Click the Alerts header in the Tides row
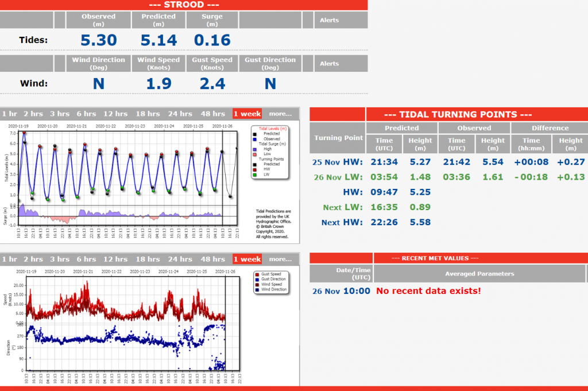The height and width of the screenshot is (391, 588). [329, 20]
